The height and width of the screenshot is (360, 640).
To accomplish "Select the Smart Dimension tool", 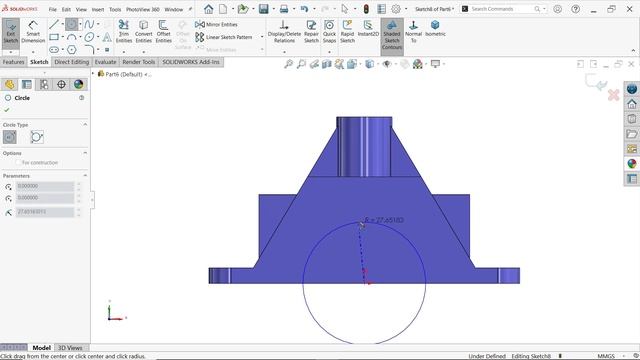I will click(33, 32).
